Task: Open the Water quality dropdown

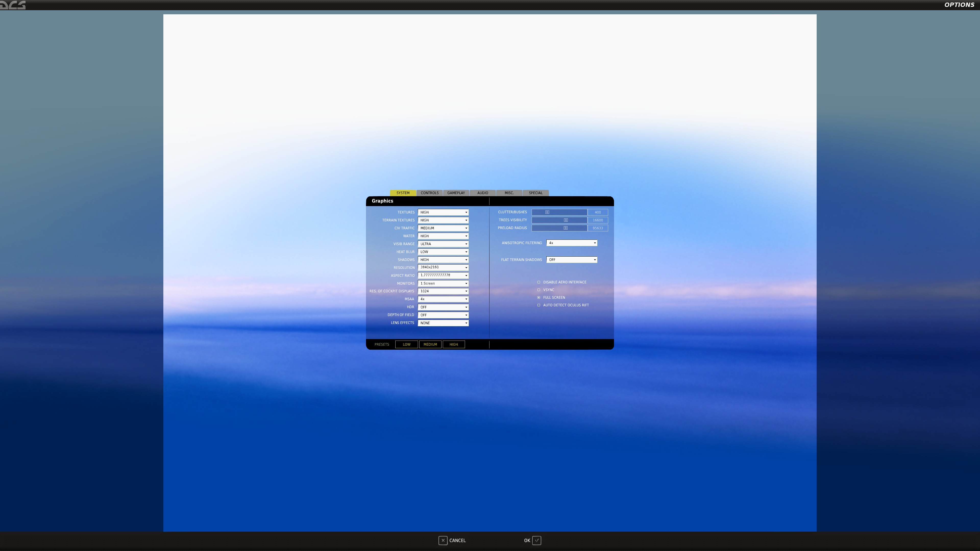Action: (443, 236)
